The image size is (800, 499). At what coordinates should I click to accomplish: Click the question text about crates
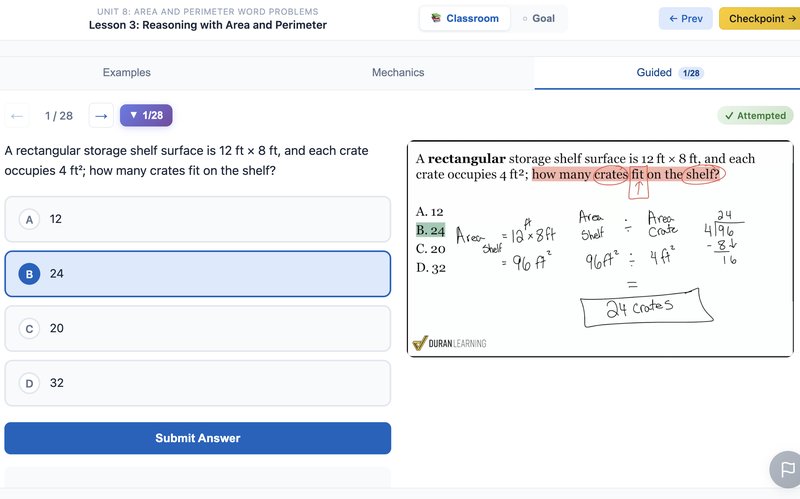pyautogui.click(x=186, y=161)
